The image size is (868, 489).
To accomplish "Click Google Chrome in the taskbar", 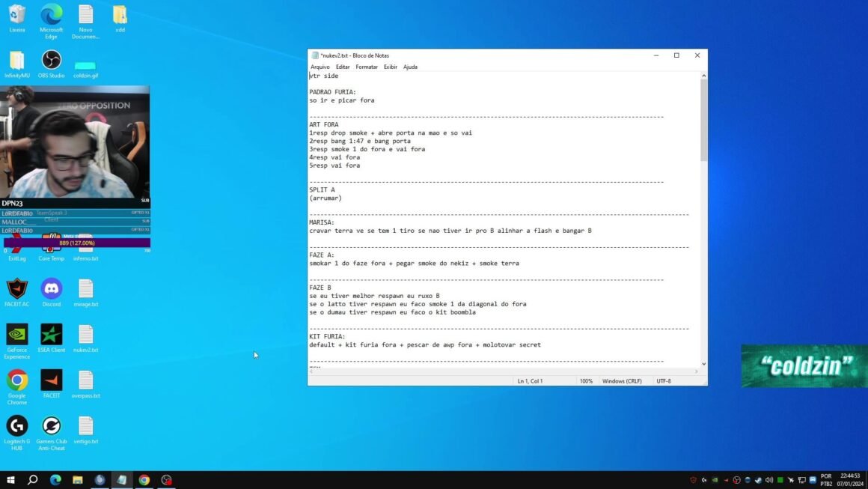I will point(144,480).
